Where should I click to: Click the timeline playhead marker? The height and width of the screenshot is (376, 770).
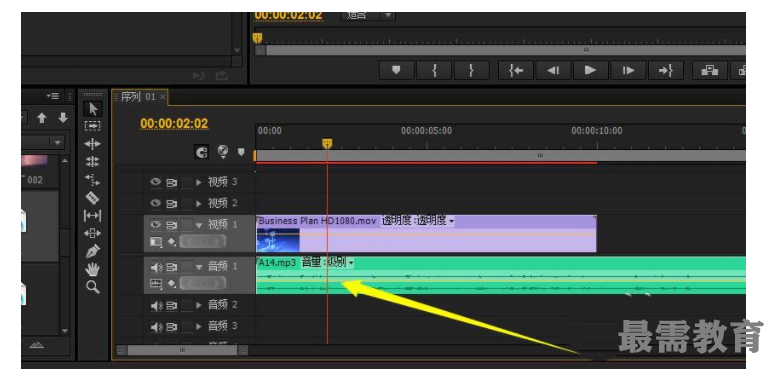point(327,143)
